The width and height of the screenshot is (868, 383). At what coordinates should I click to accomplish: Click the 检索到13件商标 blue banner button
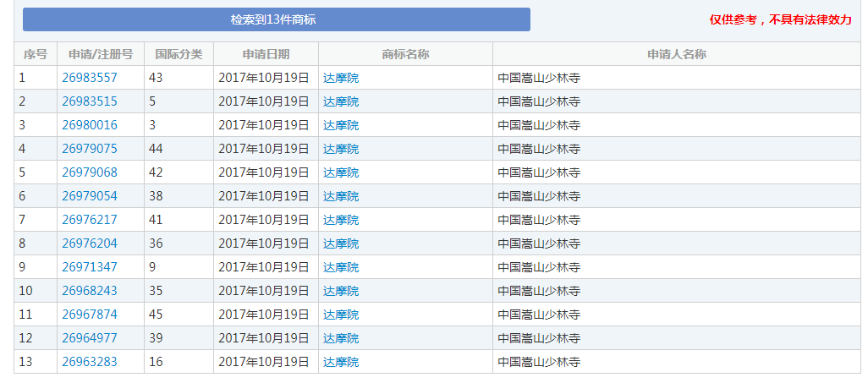coord(277,19)
